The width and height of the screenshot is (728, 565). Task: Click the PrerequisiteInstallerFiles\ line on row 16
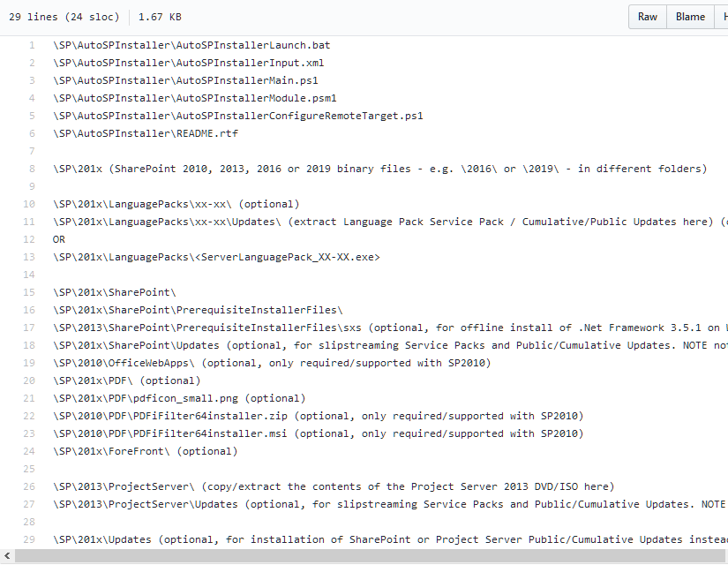(x=198, y=310)
